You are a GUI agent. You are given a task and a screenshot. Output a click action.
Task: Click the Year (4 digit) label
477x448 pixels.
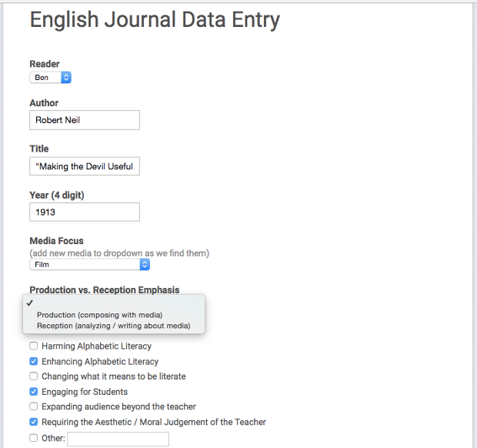57,195
